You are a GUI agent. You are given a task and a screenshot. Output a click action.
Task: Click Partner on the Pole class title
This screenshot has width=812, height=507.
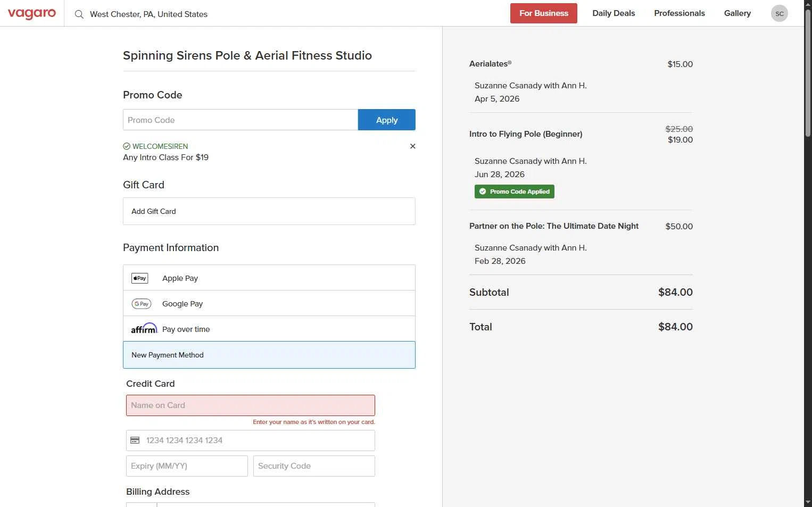(x=554, y=226)
